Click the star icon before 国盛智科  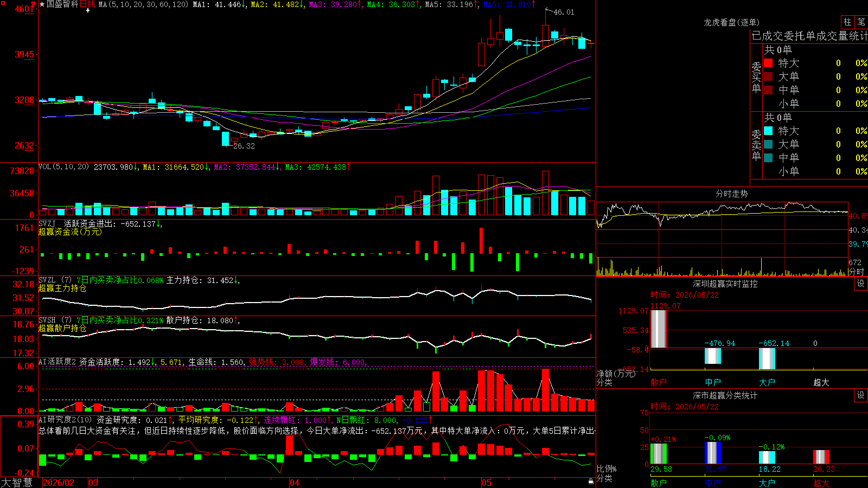point(42,4)
